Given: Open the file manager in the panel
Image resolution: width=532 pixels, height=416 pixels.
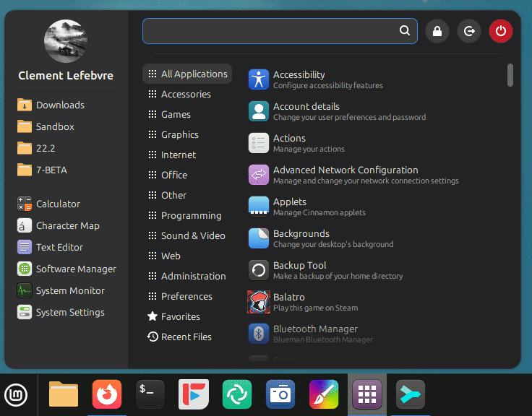Looking at the screenshot, I should point(64,394).
